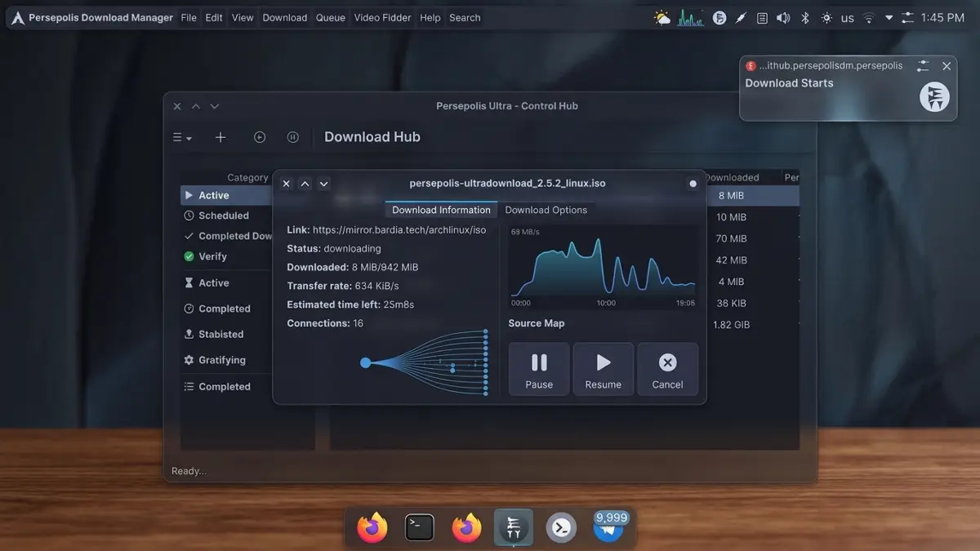Select the row showing 1.82 GiB
This screenshot has width=980, height=551.
point(732,324)
